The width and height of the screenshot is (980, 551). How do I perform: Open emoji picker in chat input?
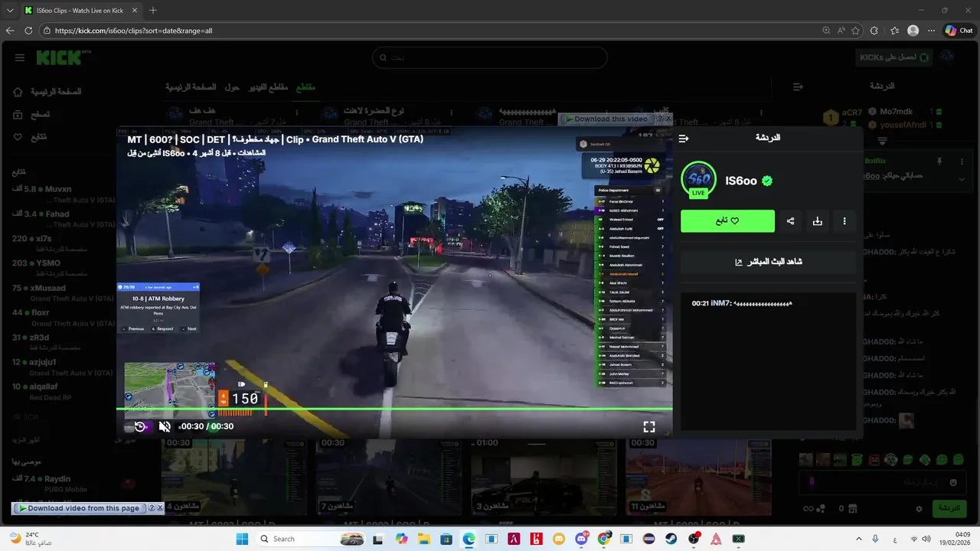[953, 483]
